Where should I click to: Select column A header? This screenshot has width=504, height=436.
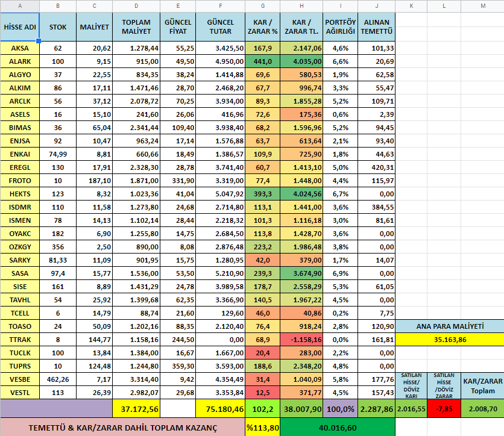pos(19,6)
